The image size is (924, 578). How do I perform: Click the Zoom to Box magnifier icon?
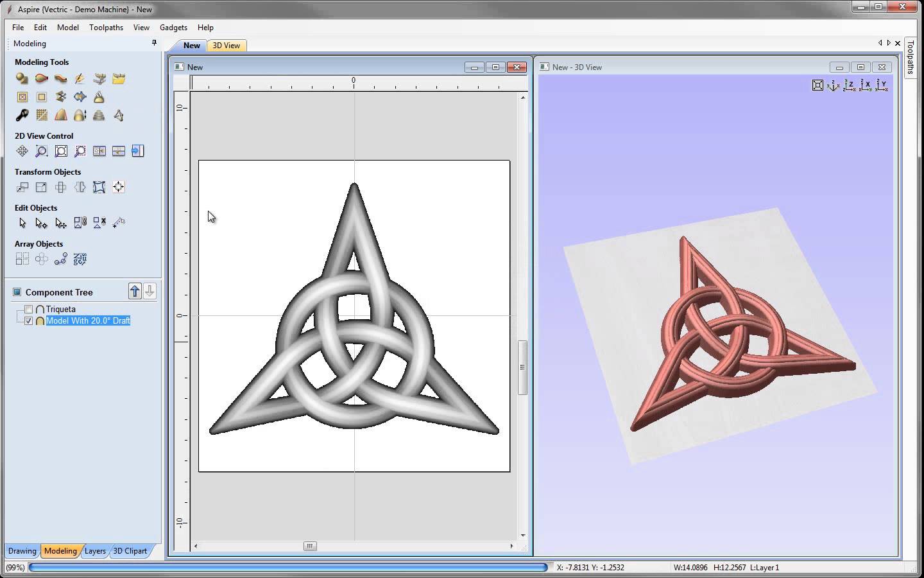tap(41, 151)
